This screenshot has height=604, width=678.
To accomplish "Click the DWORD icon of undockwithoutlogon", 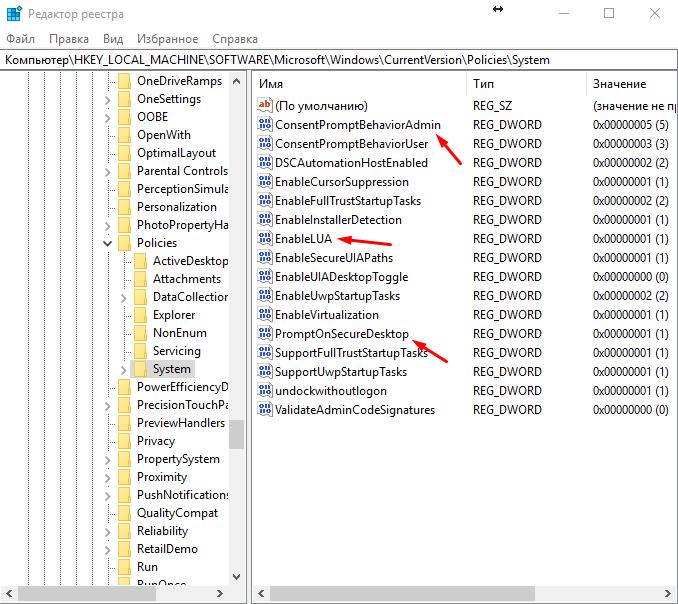I will (x=265, y=391).
